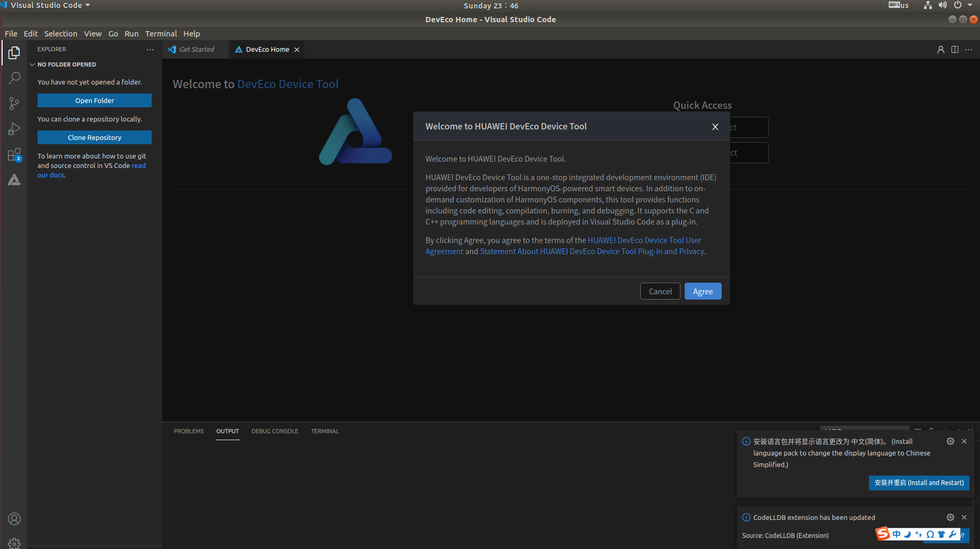Open Sogou symbol keyboard Omega icon
This screenshot has width=980, height=549.
click(x=930, y=534)
